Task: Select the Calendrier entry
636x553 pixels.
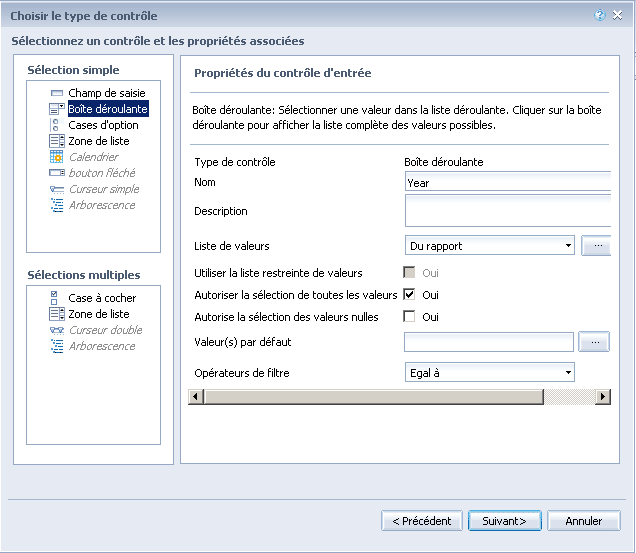Action: coord(94,157)
